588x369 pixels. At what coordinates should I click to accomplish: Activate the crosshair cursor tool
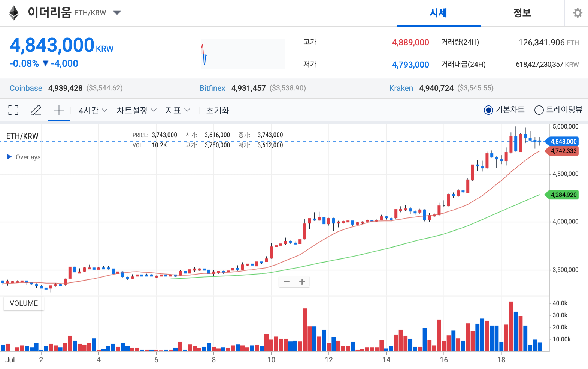click(59, 110)
